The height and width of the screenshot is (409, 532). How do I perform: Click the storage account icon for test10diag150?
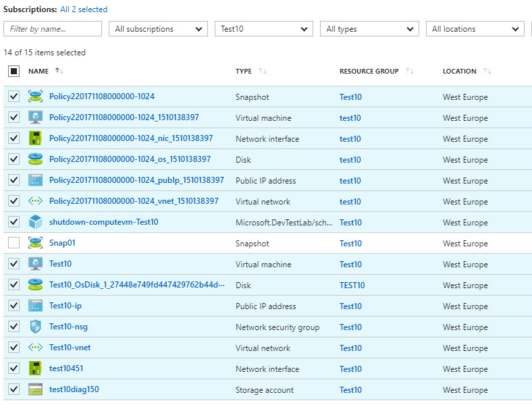(35, 389)
